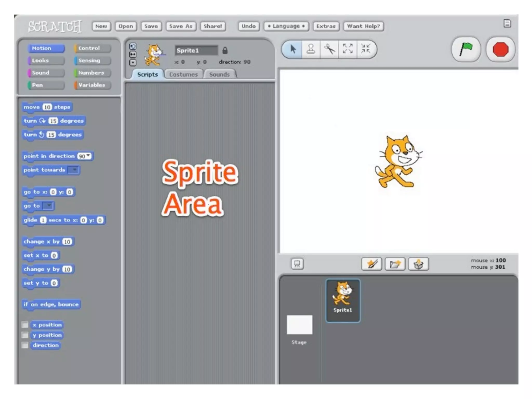Set rotation style to left-right flip only
Screen dimensions: 532x399
(x=133, y=55)
